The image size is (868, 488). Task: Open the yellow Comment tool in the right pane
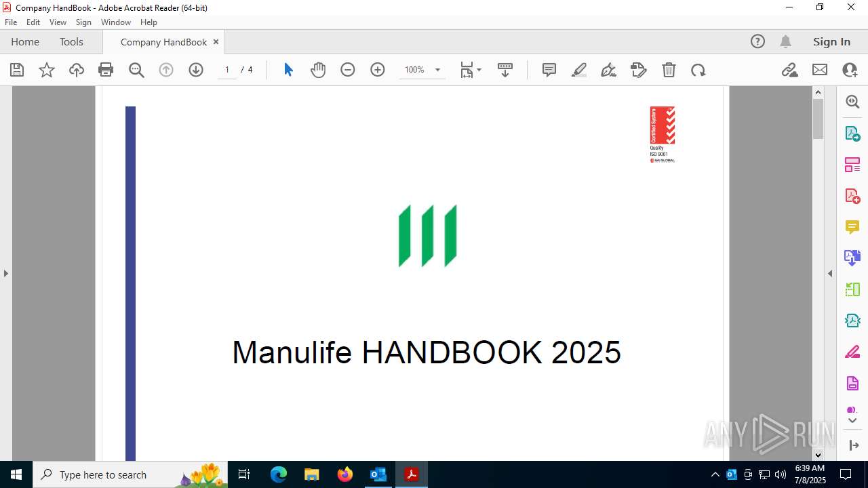[852, 227]
